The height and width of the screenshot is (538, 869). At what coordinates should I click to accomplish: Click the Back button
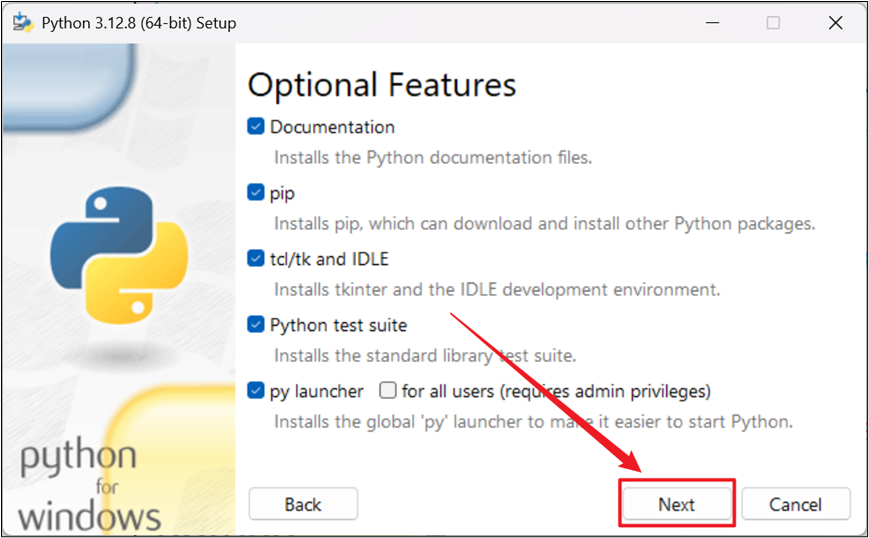pos(303,504)
